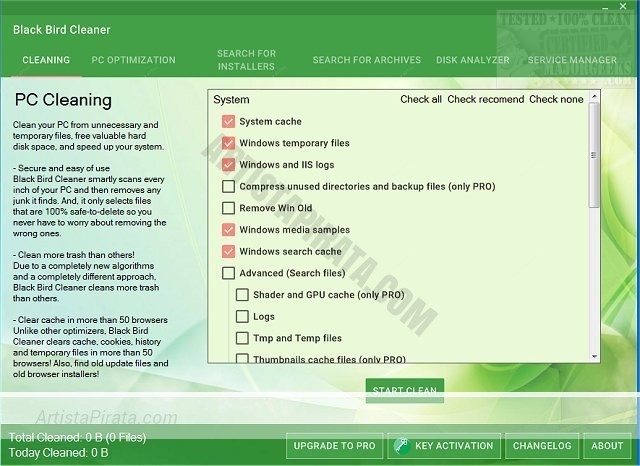Close the Black Bird Cleaner window
The height and width of the screenshot is (466, 640).
click(x=623, y=6)
